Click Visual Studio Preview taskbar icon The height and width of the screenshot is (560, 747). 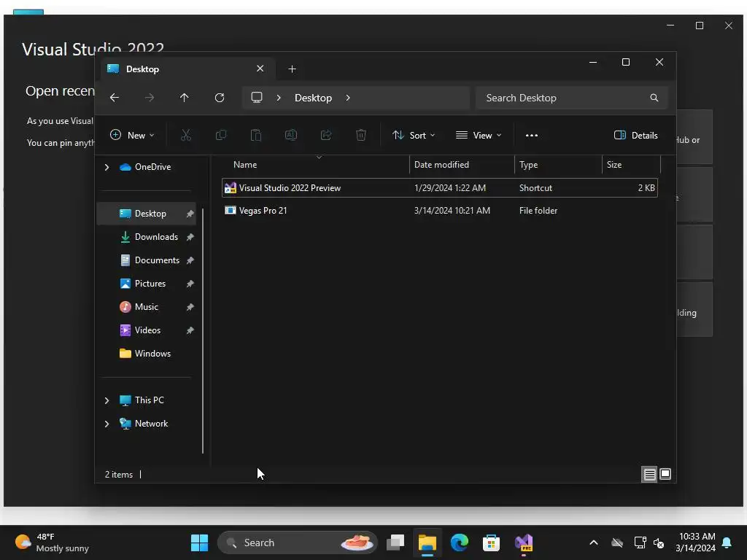[x=524, y=542]
